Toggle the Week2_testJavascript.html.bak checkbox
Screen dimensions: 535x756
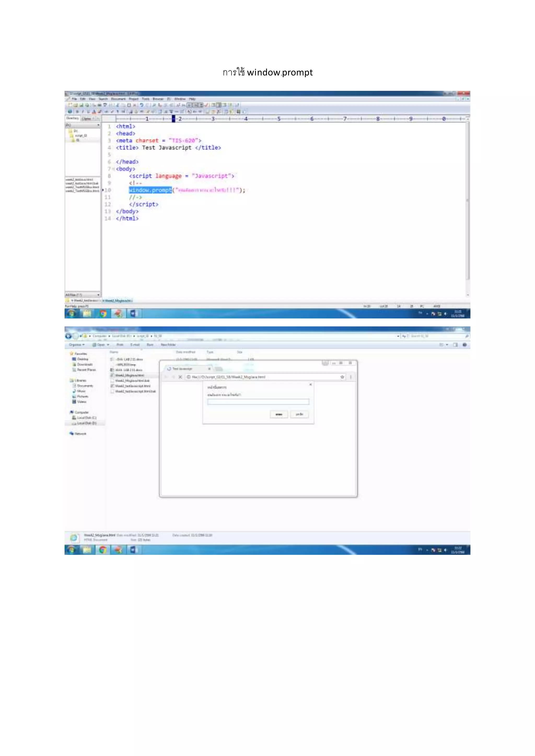click(x=112, y=391)
